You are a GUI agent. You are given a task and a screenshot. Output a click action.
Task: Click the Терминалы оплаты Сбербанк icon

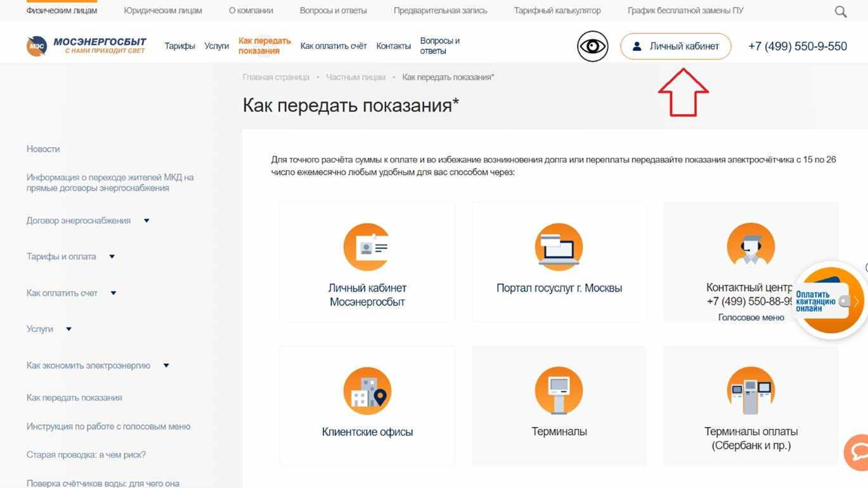(751, 391)
